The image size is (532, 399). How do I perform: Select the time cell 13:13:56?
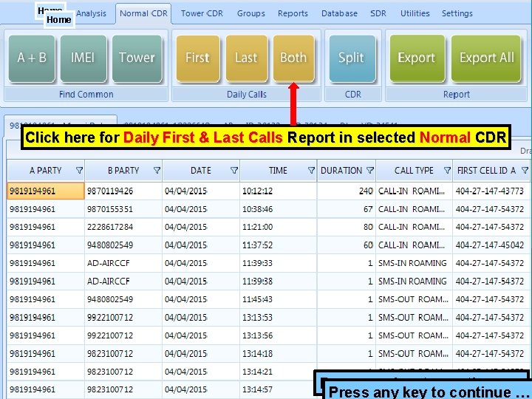279,335
